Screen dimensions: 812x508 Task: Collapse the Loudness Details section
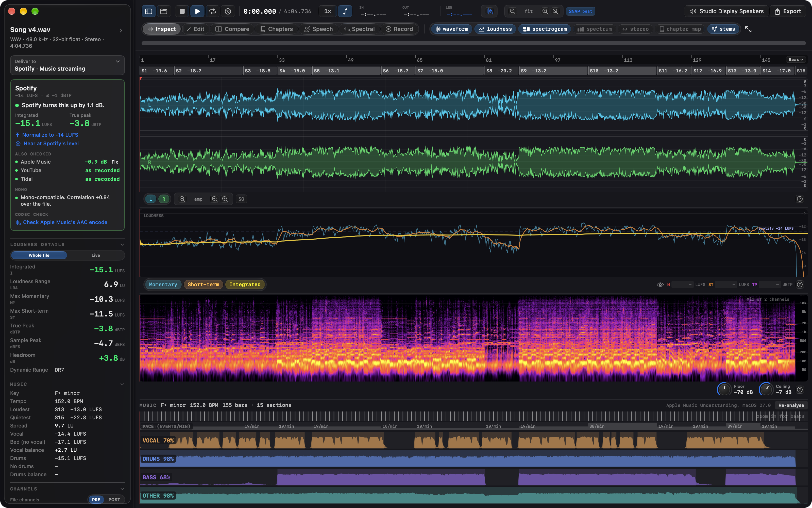(x=122, y=245)
